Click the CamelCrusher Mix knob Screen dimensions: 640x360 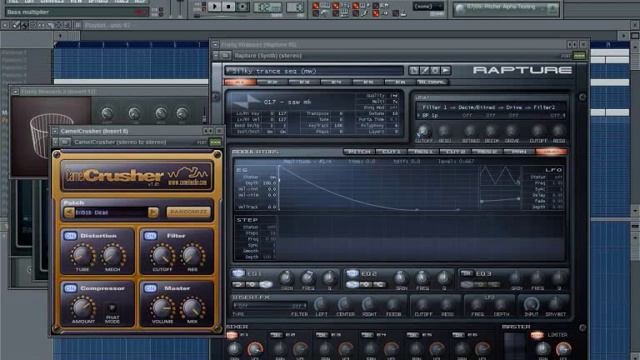pos(192,308)
